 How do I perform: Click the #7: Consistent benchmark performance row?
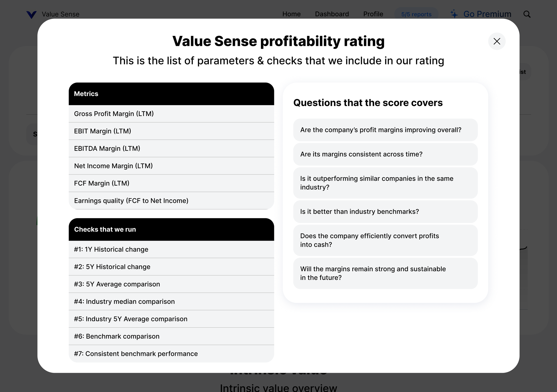(171, 354)
